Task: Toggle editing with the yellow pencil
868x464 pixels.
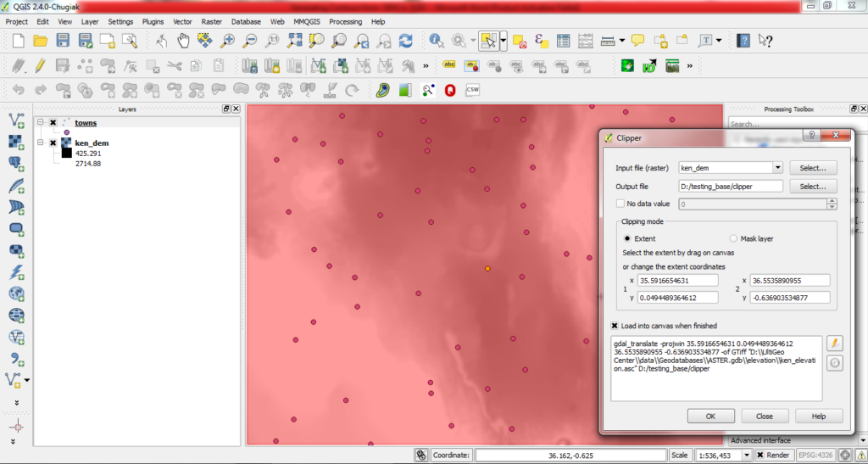Action: click(x=40, y=66)
